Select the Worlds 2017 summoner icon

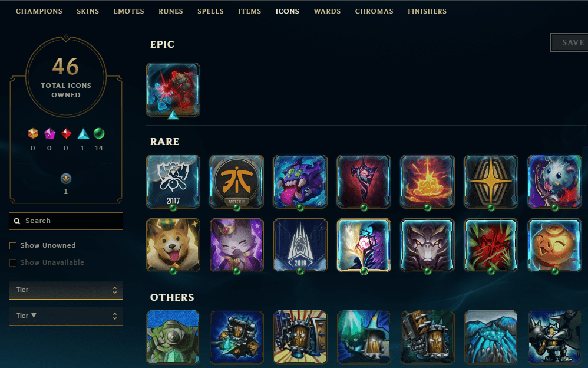pos(173,182)
